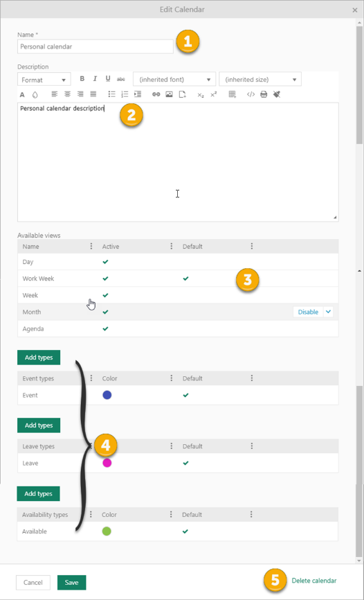
Task: Apply Italic formatting in description editor
Action: [x=95, y=79]
